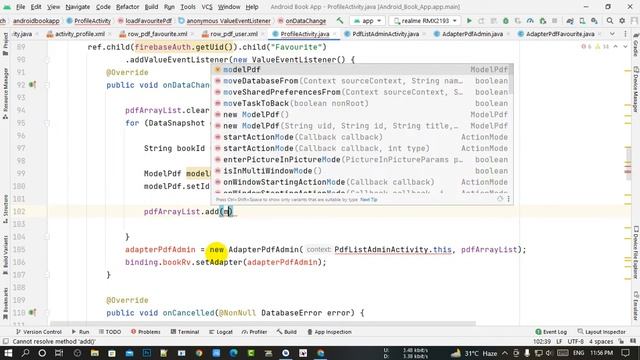Click the Stop square icon in toolbar

coord(554,20)
